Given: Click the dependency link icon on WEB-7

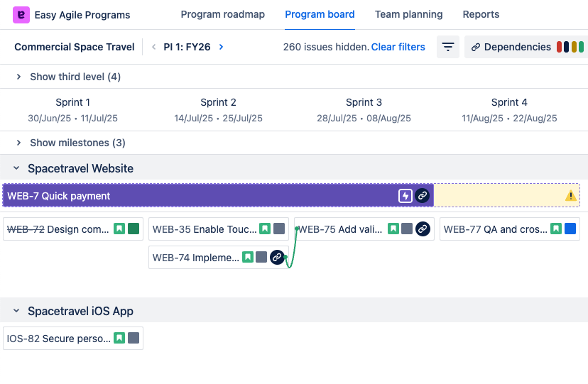Looking at the screenshot, I should [x=422, y=196].
